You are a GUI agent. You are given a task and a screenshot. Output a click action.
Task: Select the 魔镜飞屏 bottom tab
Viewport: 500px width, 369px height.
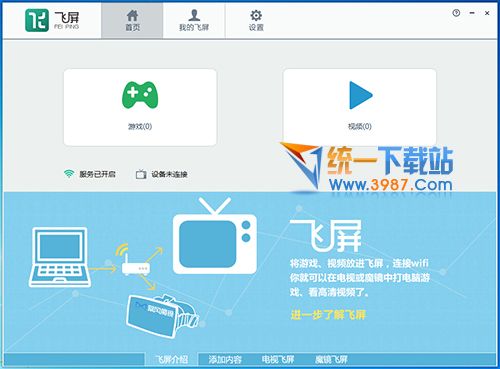coord(331,359)
